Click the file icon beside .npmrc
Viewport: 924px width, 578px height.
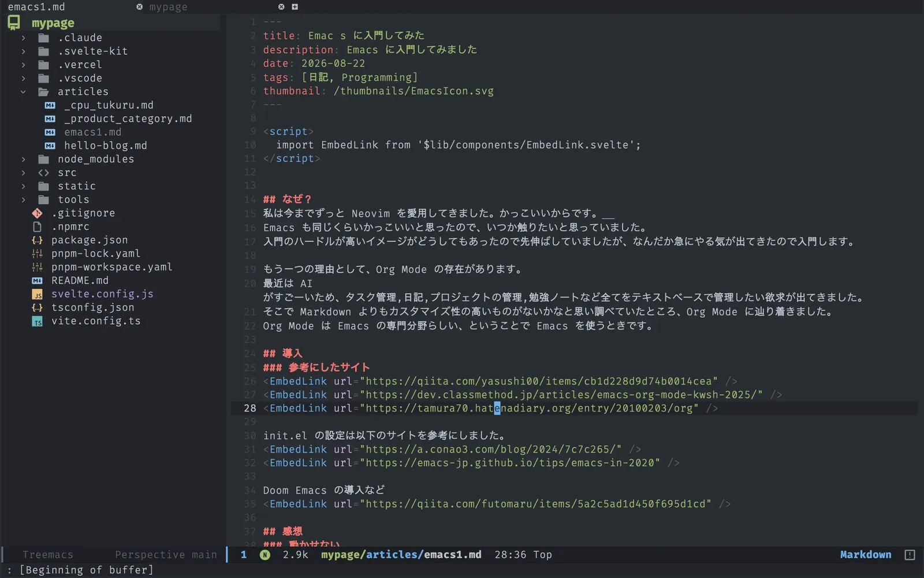tap(38, 227)
